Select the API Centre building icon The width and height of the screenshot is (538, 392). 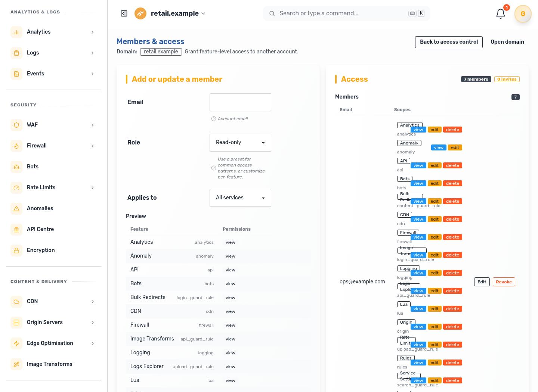16,229
